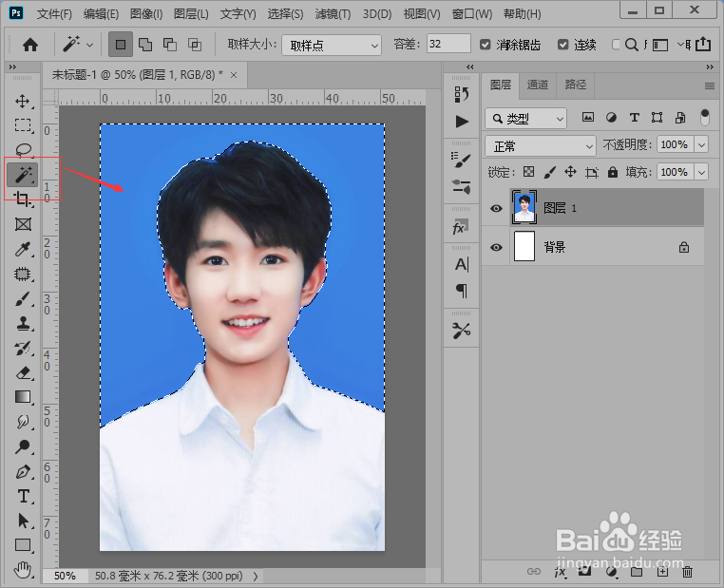The height and width of the screenshot is (588, 724).
Task: Create new layer with plus icon
Action: 662,572
